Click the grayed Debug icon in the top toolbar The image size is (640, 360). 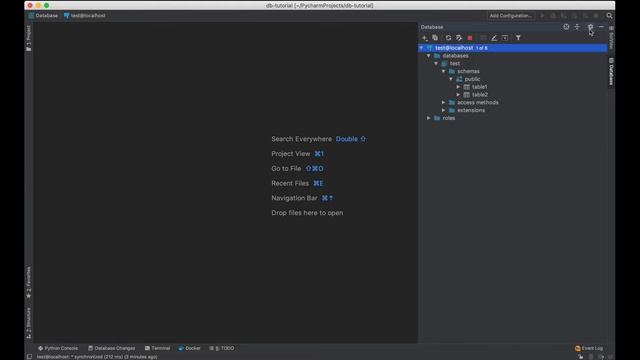coord(553,16)
